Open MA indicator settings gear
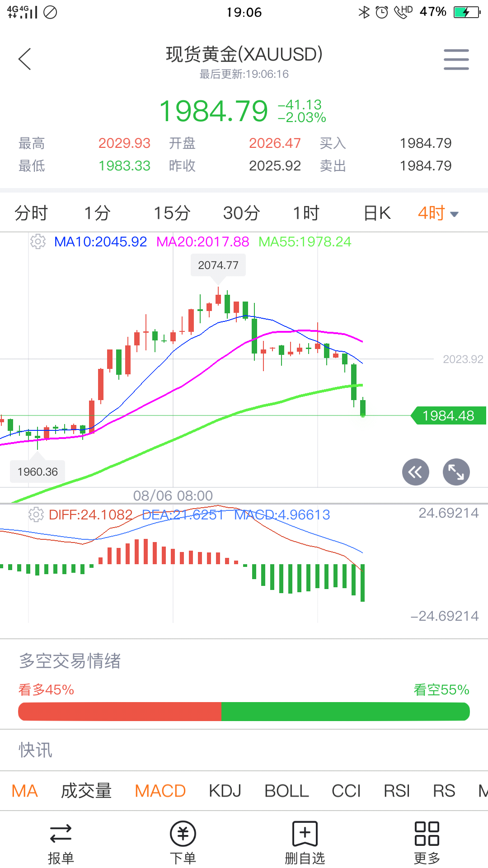The image size is (488, 868). click(38, 242)
